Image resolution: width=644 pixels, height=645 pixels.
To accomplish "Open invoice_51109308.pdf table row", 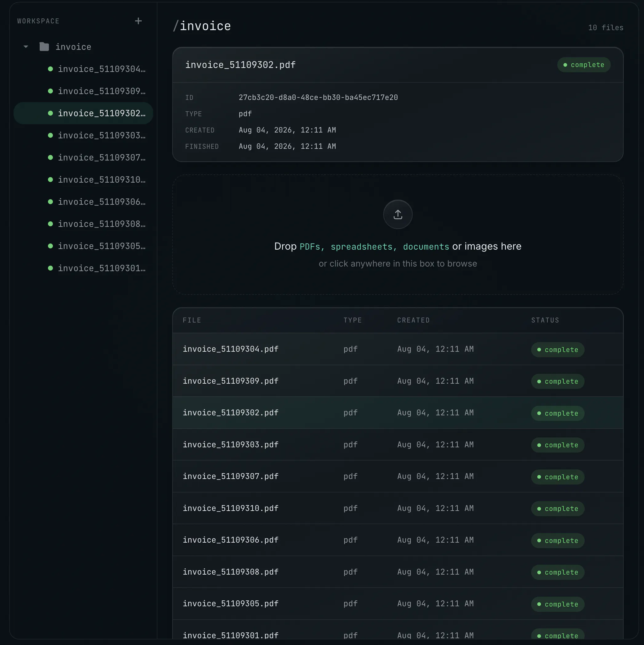I will point(397,572).
